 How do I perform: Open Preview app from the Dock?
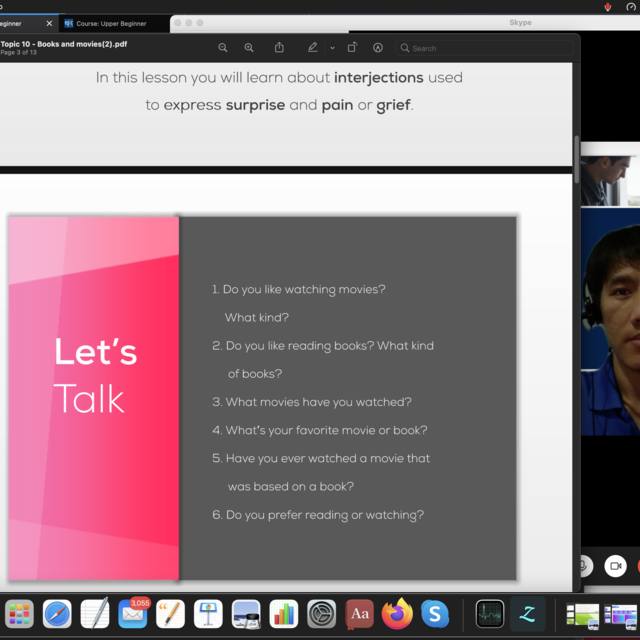(246, 613)
